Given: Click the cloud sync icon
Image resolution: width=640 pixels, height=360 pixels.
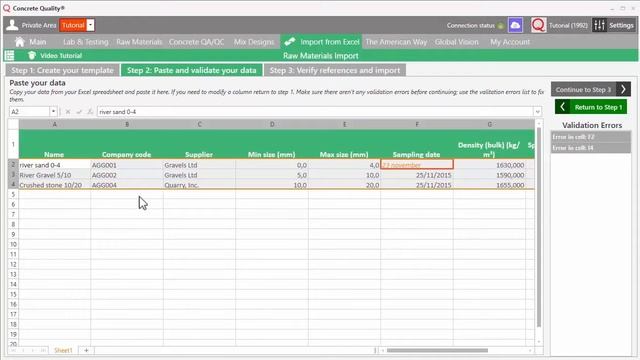Looking at the screenshot, I should (x=515, y=25).
